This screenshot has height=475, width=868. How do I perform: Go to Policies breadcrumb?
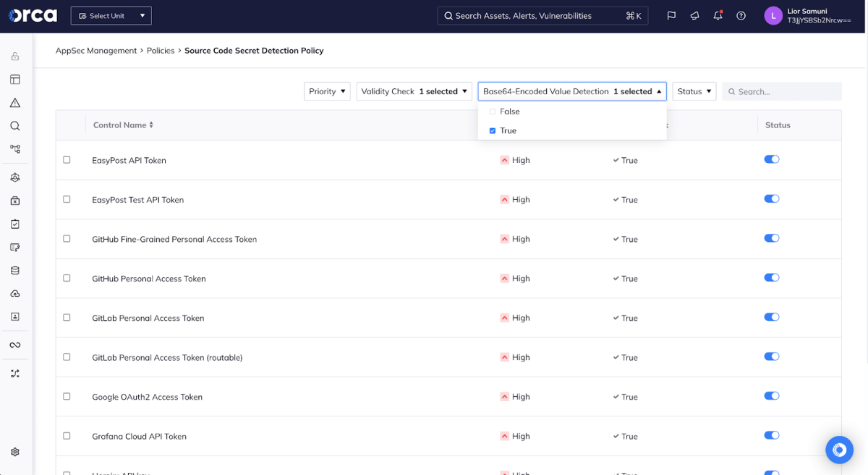[x=161, y=51]
